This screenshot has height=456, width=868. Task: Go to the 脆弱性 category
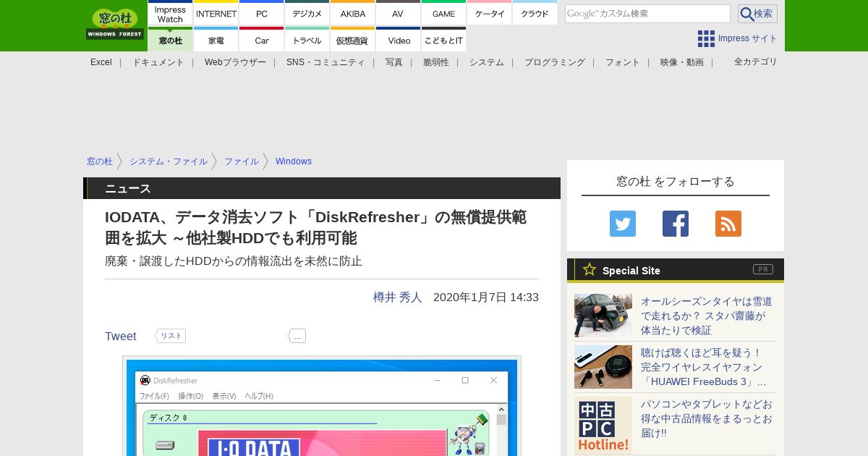coord(436,62)
